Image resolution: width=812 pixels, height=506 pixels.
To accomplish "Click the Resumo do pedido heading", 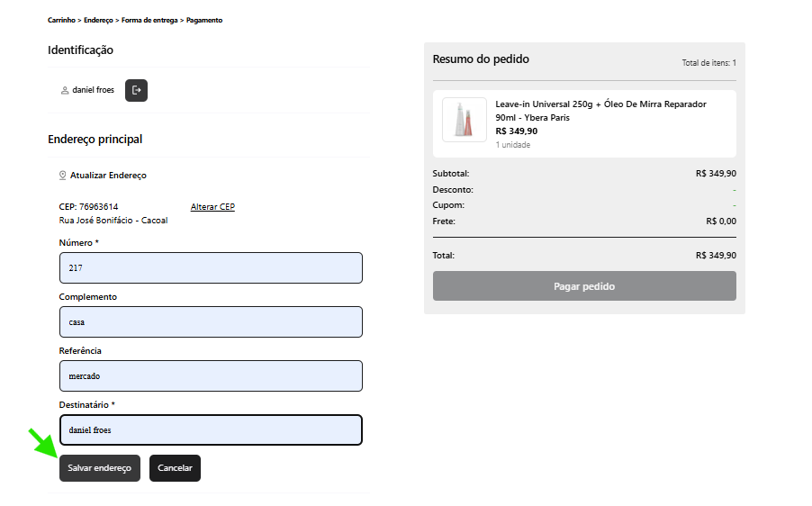I will [481, 59].
